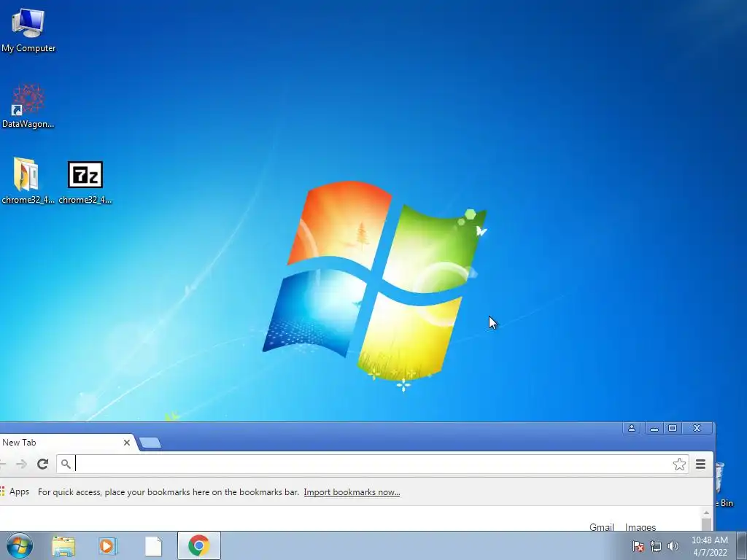
Task: Open the Windows Start menu
Action: (20, 545)
